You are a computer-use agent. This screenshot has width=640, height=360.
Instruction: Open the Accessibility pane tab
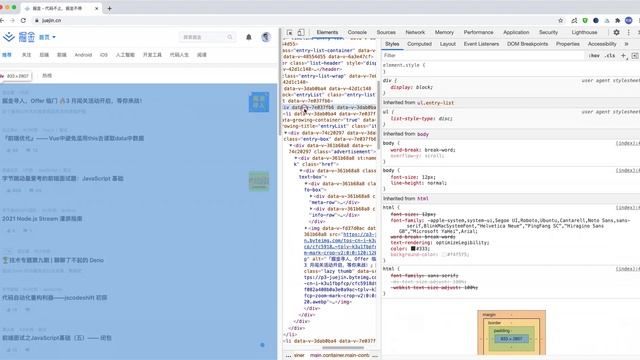click(x=602, y=44)
